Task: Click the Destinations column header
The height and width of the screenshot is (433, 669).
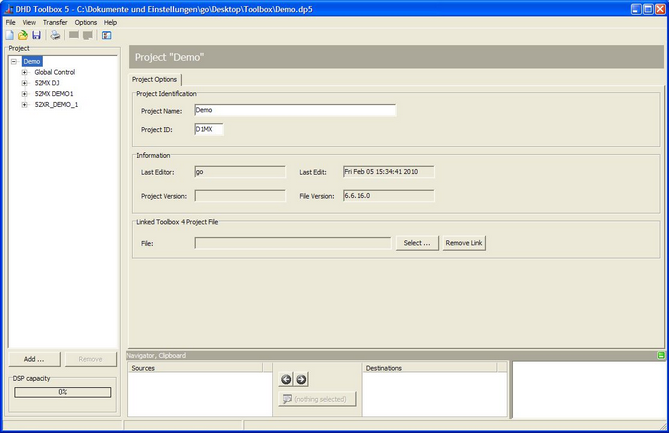Action: point(430,368)
